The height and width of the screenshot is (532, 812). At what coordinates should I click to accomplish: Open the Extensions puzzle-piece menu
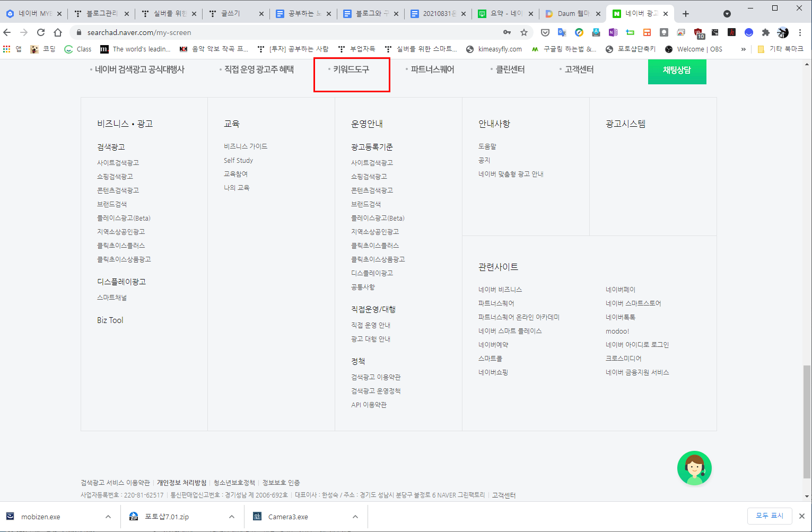[x=766, y=32]
